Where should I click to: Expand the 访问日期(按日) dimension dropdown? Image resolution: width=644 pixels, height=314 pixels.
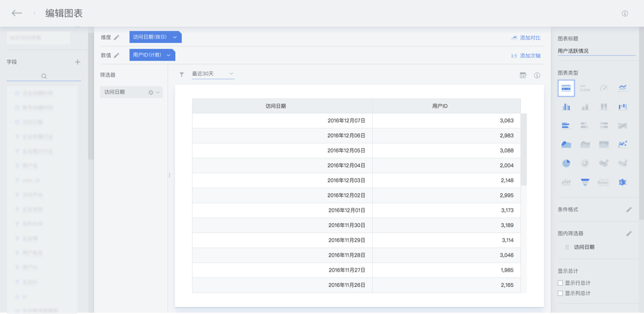coord(175,37)
